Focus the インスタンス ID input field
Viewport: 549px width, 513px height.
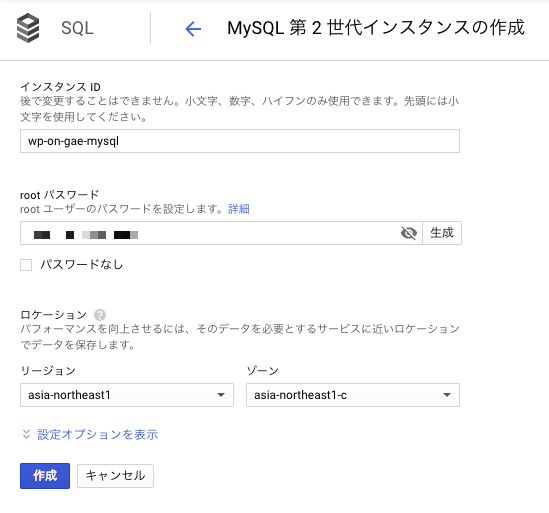pos(240,141)
